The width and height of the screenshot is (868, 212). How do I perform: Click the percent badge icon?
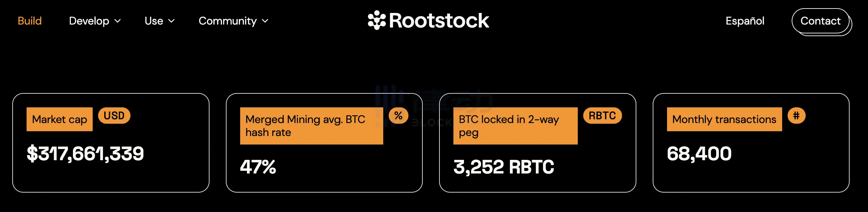398,116
